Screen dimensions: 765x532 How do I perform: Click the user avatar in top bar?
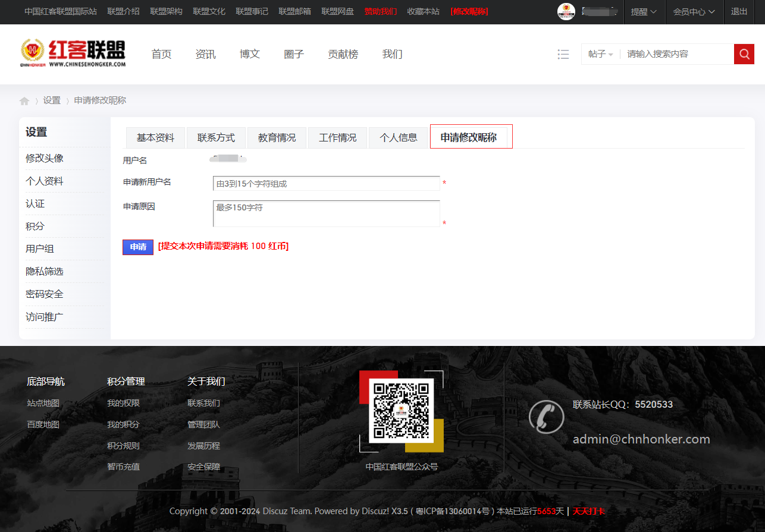click(566, 12)
